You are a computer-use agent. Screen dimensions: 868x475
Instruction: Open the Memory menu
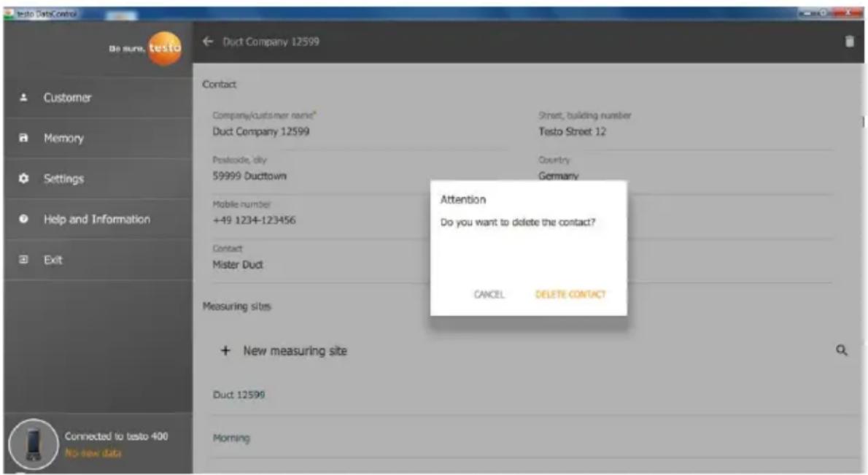tap(98, 138)
